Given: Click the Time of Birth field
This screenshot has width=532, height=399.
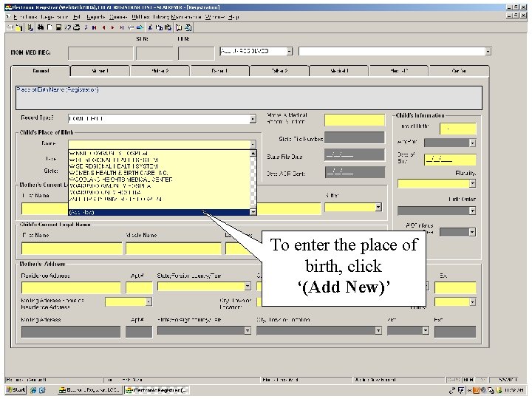Looking at the screenshot, I should coord(458,129).
